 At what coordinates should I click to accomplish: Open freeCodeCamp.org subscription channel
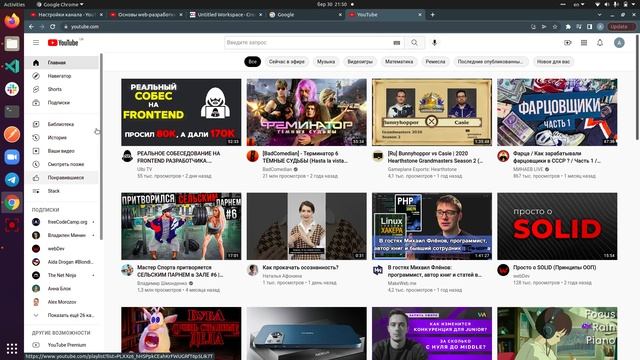point(61,222)
